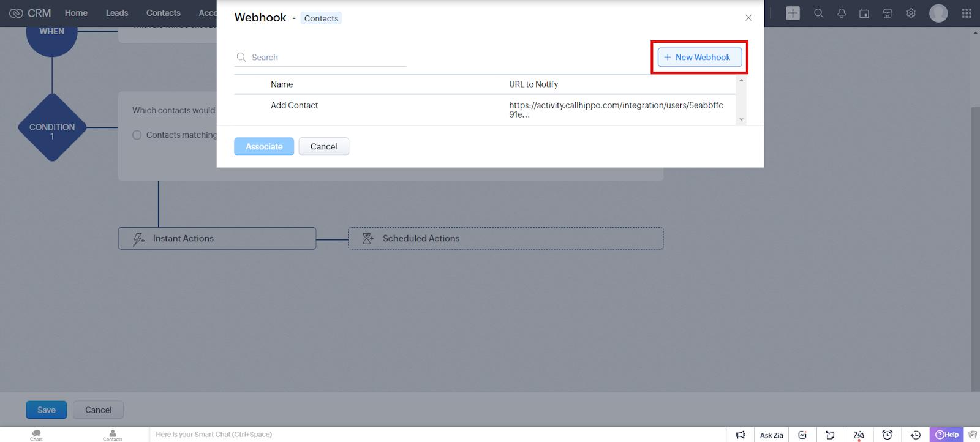The height and width of the screenshot is (442, 980).
Task: Open the apps grid launcher
Action: tap(967, 13)
